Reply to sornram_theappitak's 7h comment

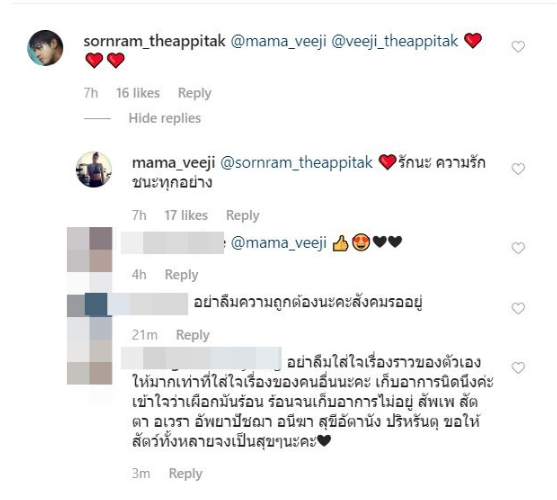click(x=195, y=93)
